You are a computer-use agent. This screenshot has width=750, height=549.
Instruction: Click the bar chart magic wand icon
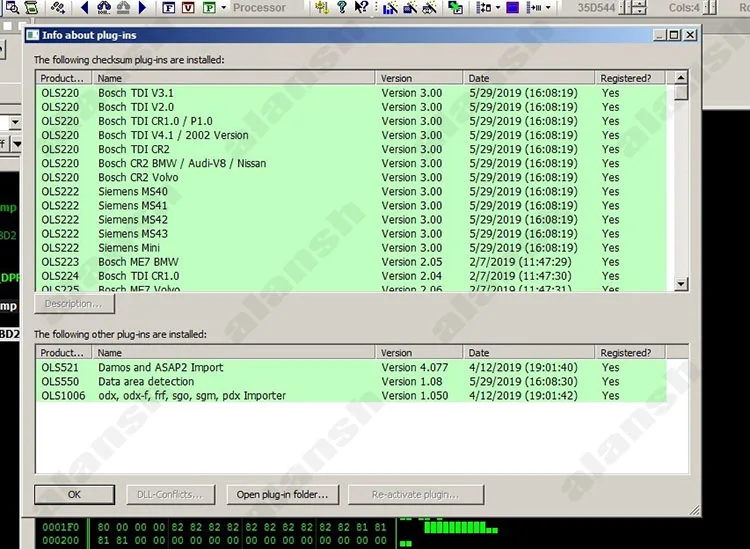pos(390,7)
